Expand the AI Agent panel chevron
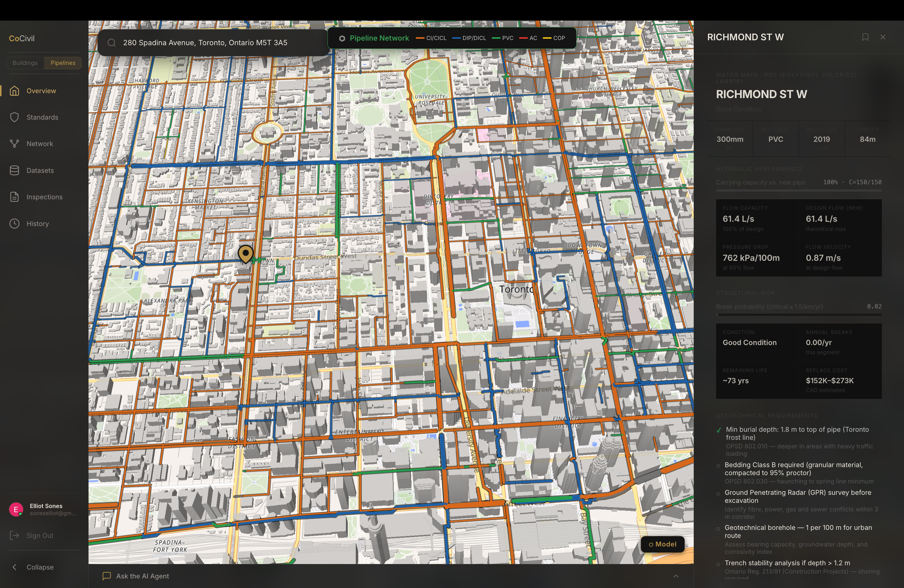 (x=676, y=576)
